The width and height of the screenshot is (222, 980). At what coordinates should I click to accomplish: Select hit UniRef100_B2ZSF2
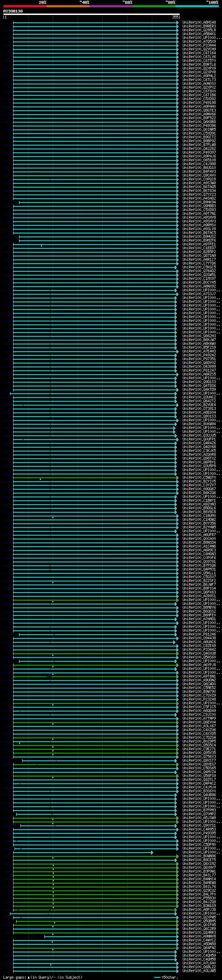point(199,581)
